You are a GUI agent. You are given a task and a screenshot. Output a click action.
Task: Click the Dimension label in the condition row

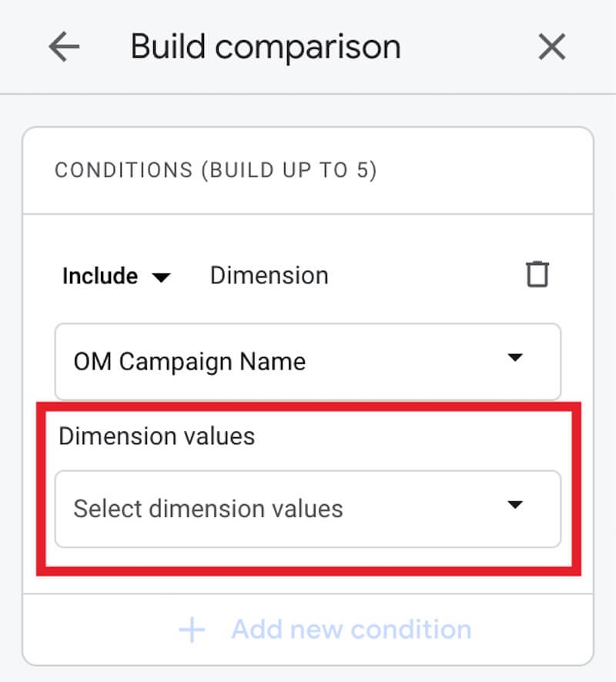(269, 275)
